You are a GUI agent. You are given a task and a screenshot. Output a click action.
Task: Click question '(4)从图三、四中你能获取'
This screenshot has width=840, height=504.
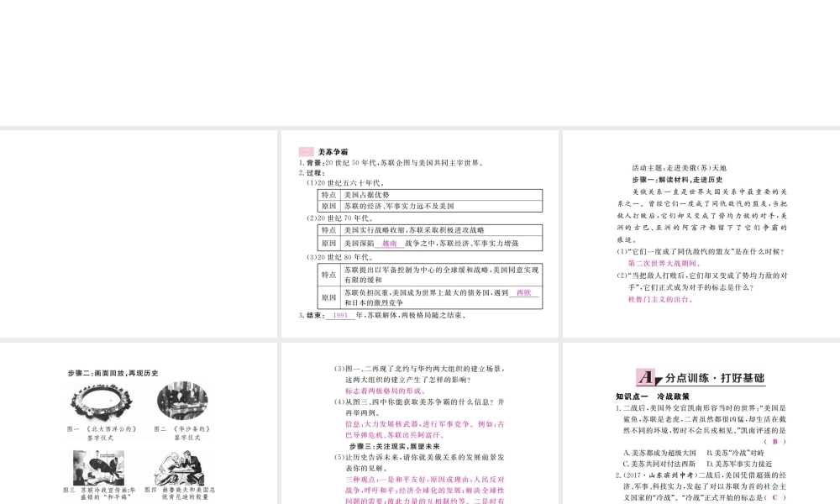(x=419, y=407)
